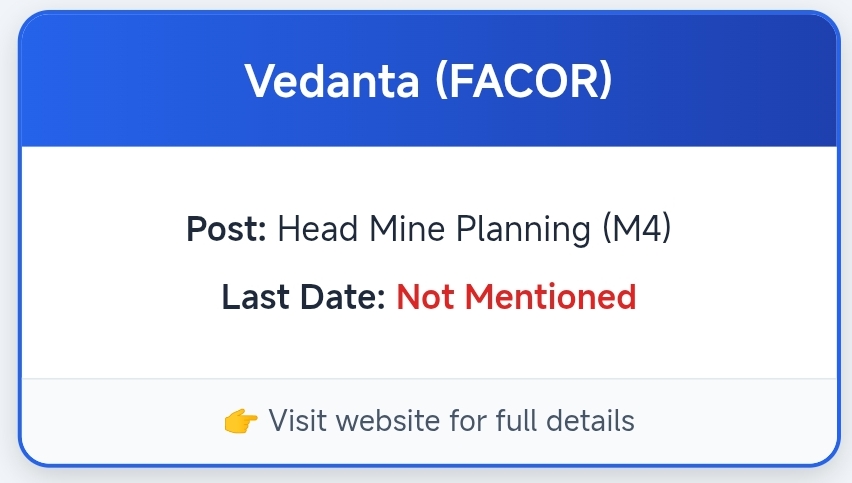The height and width of the screenshot is (483, 852).
Task: Click the red "Not Mentioned" text
Action: (516, 297)
